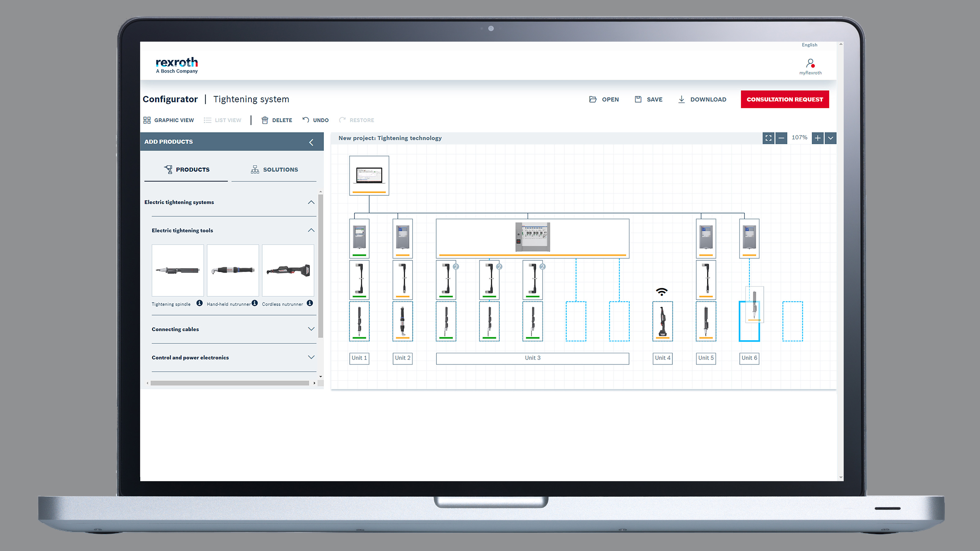
Task: Switch to Graphic View
Action: coord(168,120)
